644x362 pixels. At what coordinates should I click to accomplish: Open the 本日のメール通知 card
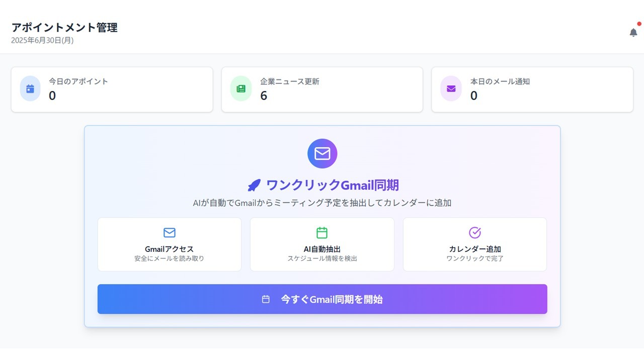tap(532, 89)
